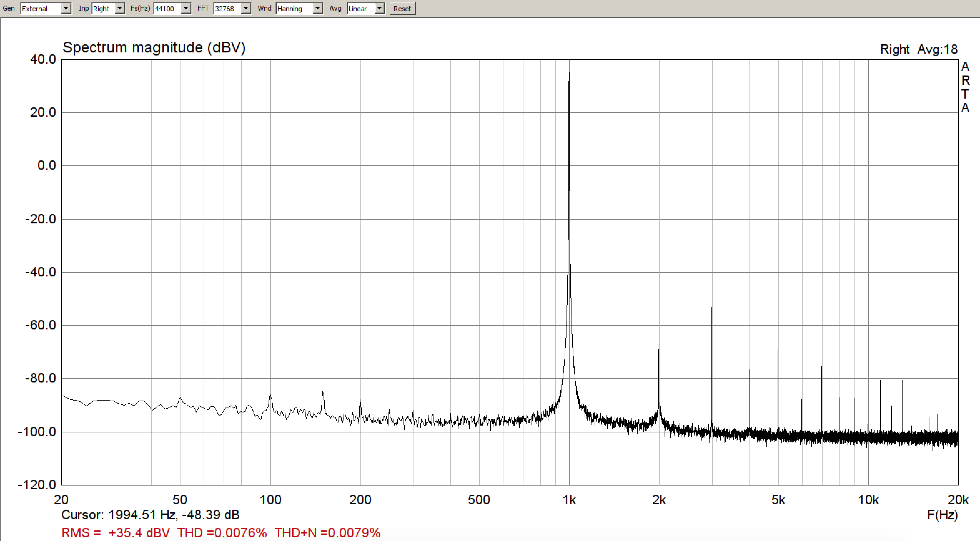Expand the Avg Linear averaging dropdown
This screenshot has height=541, width=980.
click(x=379, y=8)
